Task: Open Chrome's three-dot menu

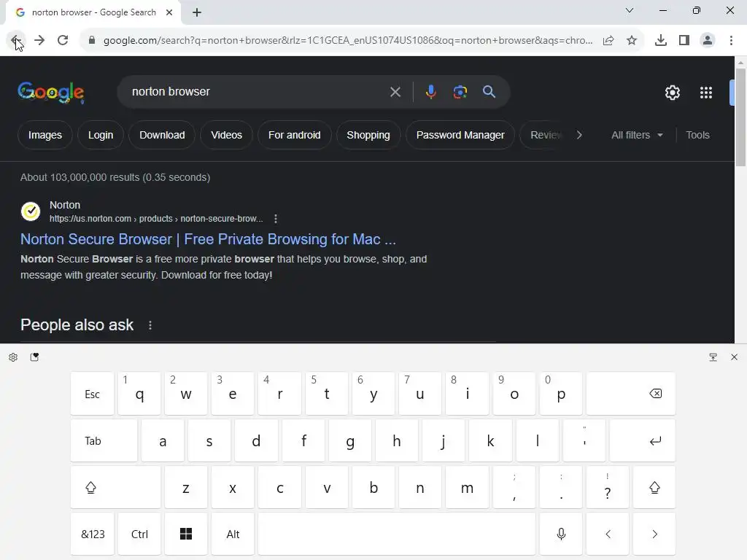Action: pyautogui.click(x=731, y=41)
